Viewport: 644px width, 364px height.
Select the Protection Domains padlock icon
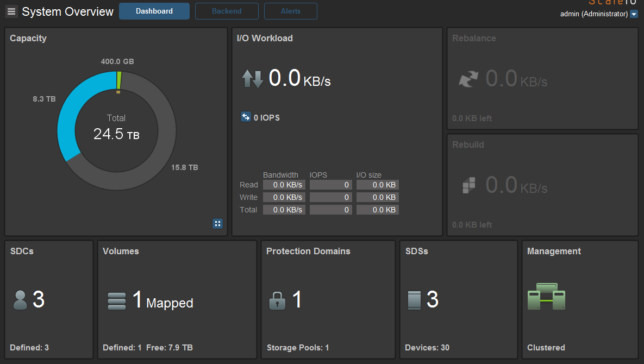(x=277, y=300)
